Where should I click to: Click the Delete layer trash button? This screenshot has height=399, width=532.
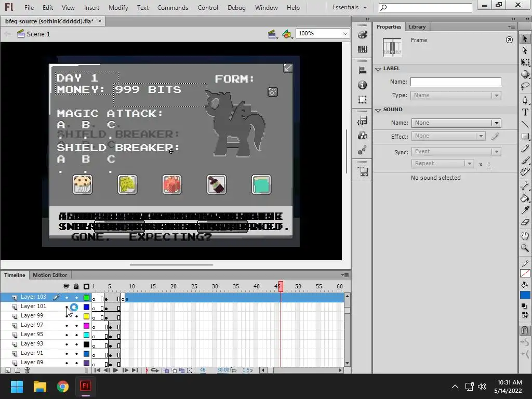pyautogui.click(x=27, y=370)
